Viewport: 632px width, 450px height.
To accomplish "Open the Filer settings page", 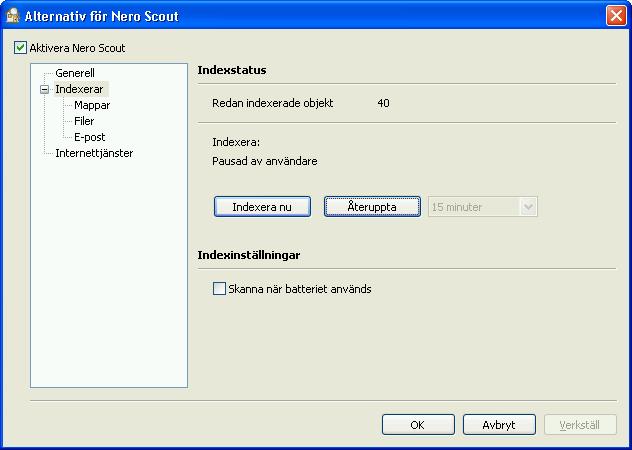I will [x=84, y=121].
